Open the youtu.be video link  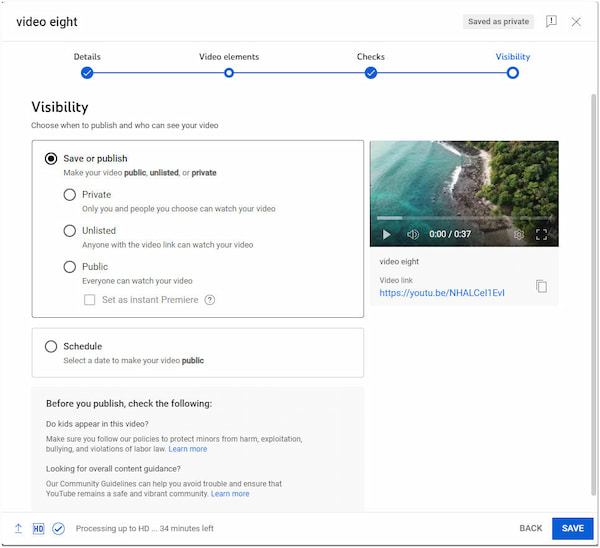pos(442,293)
